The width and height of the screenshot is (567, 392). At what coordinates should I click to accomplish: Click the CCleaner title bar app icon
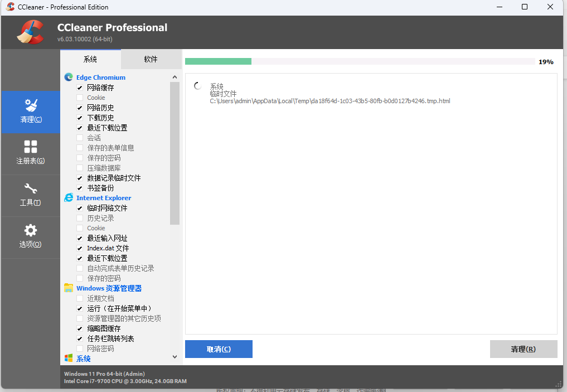[x=10, y=7]
